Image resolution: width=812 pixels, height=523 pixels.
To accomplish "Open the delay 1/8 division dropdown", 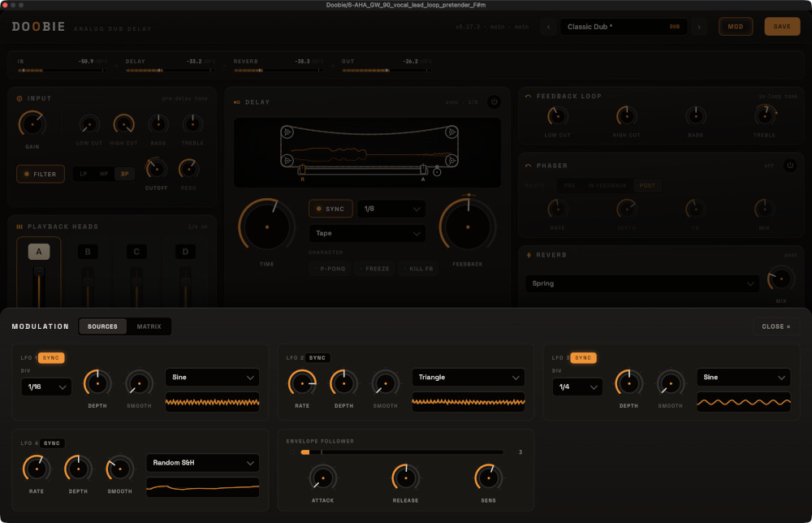I will (391, 209).
